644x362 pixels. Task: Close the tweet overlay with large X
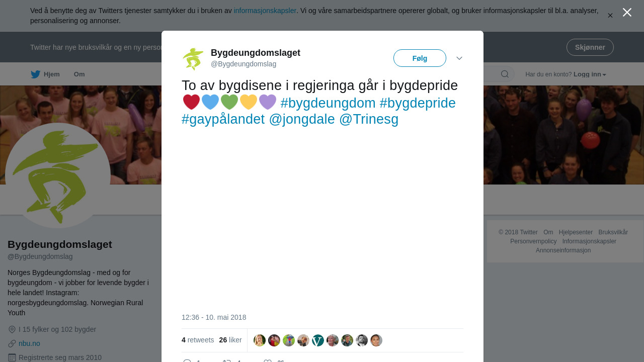click(627, 13)
